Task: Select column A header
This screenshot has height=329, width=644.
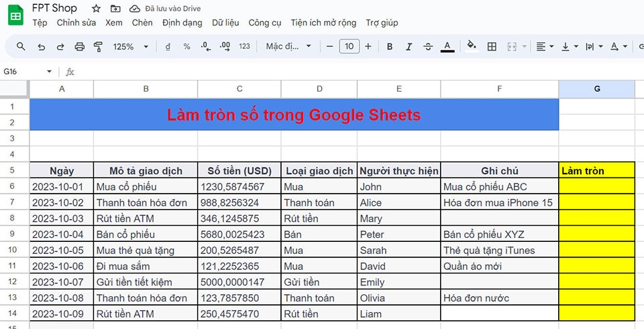Action: point(62,88)
